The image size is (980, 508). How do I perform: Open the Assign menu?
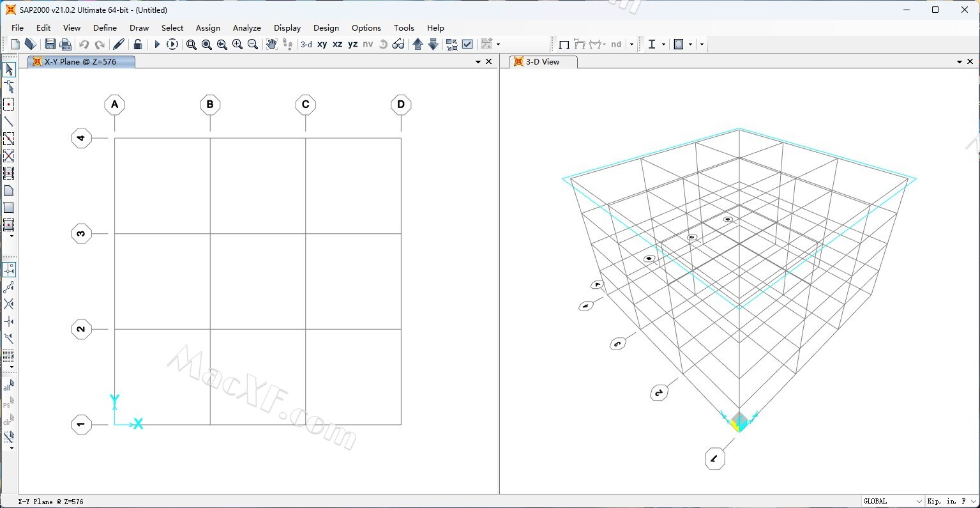pos(207,28)
